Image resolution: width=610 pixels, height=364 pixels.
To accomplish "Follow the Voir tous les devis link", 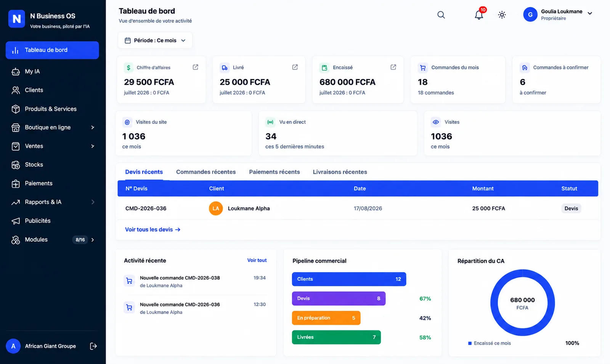I will tap(153, 229).
